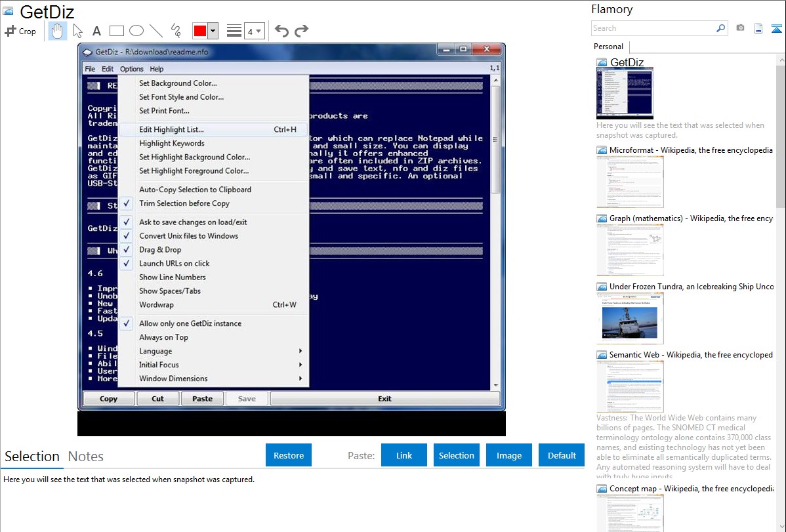786x532 pixels.
Task: Open the line width dropdown
Action: coord(254,31)
